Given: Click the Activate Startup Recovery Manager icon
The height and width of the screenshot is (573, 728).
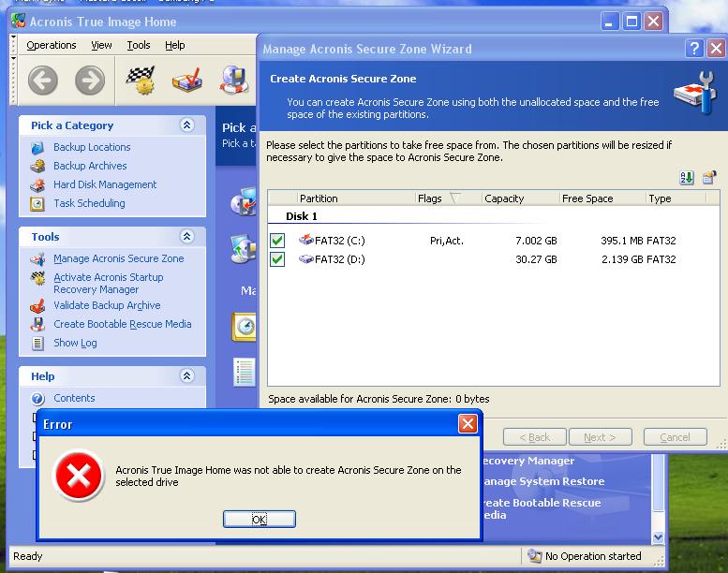Looking at the screenshot, I should coord(37,278).
